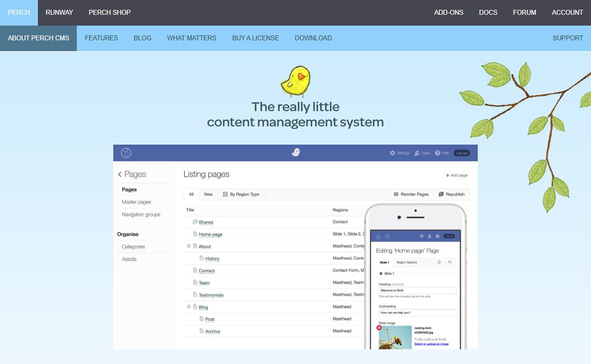
Task: Click the Team row document icon
Action: pos(195,282)
